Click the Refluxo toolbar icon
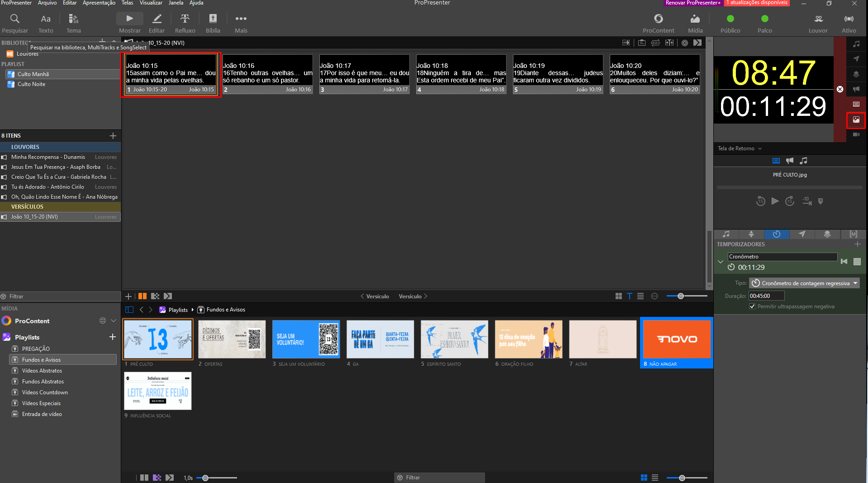 pyautogui.click(x=185, y=23)
